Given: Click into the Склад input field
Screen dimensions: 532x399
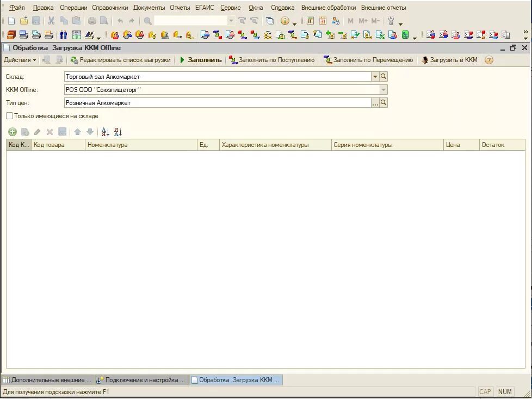Looking at the screenshot, I should pyautogui.click(x=218, y=77).
